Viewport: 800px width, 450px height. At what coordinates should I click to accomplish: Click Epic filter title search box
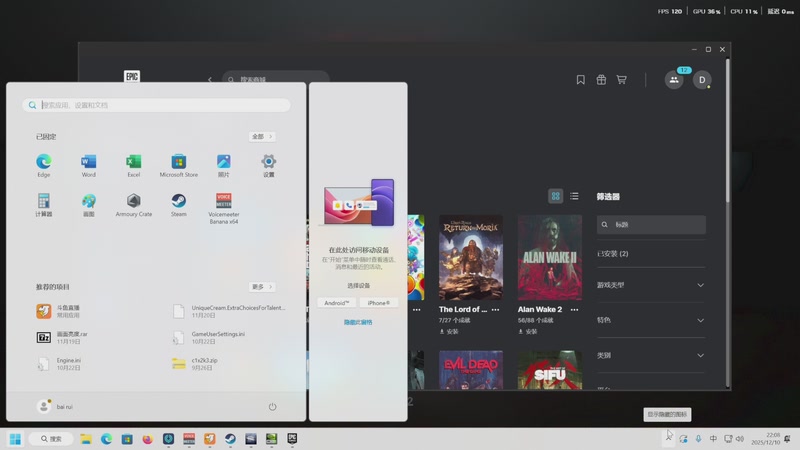click(651, 224)
